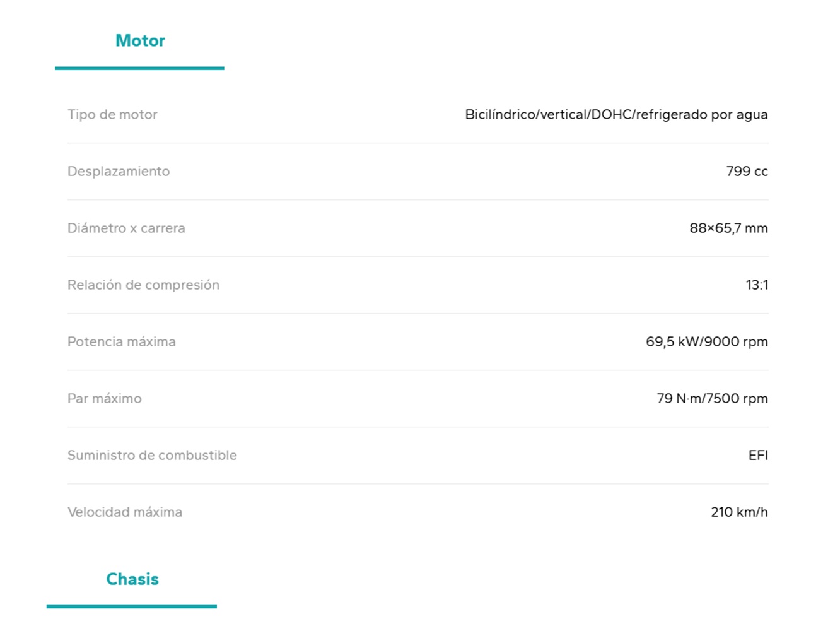Select the Tipo de motor label
The height and width of the screenshot is (631, 840).
(112, 114)
